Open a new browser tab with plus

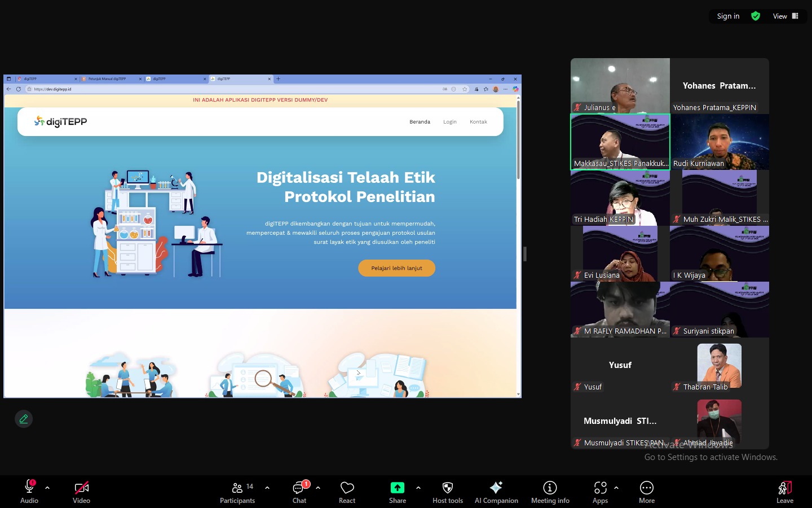point(278,79)
